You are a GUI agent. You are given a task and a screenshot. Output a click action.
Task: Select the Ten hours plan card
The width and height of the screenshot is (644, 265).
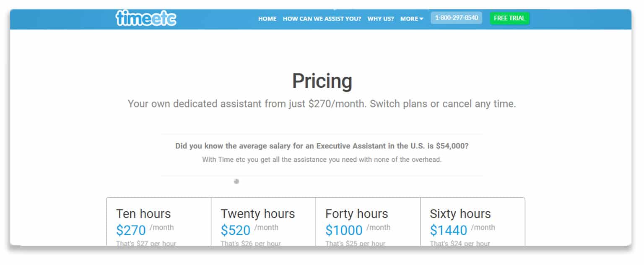159,222
